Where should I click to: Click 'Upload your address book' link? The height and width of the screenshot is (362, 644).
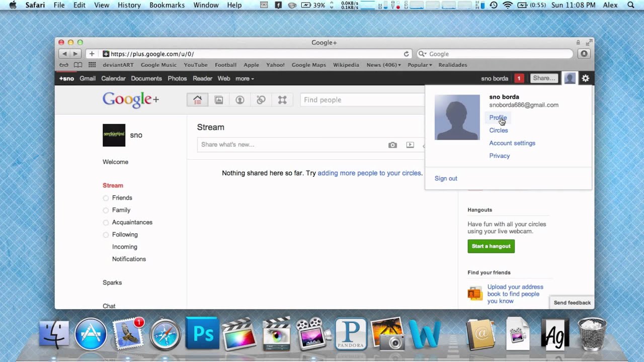(515, 294)
